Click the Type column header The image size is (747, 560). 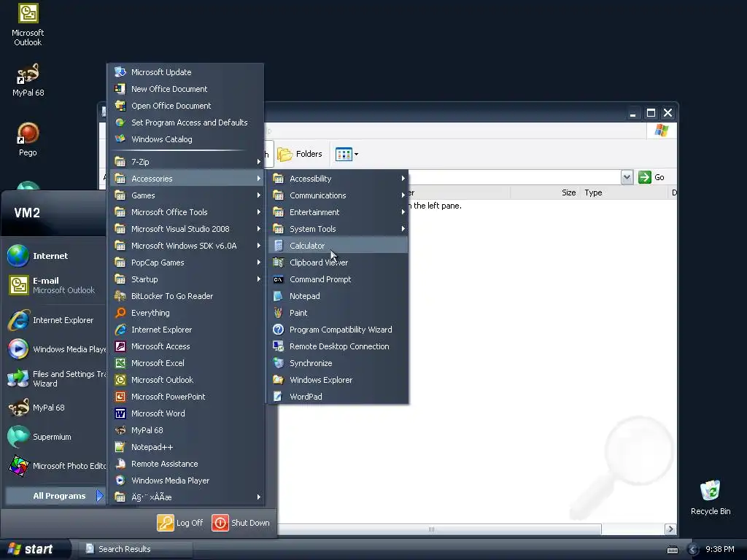624,192
